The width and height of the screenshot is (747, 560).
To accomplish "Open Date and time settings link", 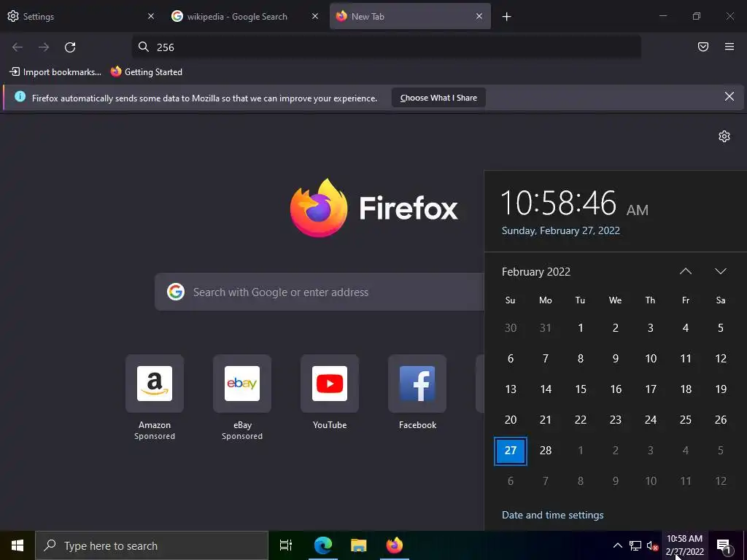I will [553, 515].
